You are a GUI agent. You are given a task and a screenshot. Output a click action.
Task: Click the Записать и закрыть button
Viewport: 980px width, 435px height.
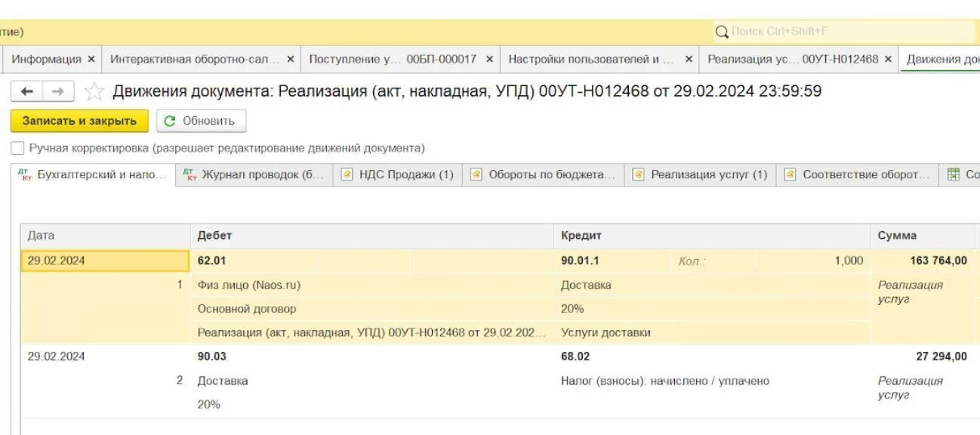coord(79,121)
